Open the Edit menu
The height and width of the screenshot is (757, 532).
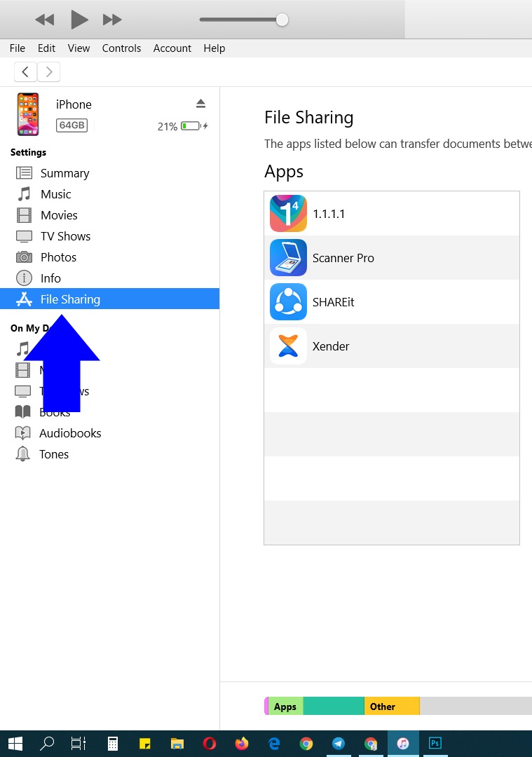click(x=46, y=48)
